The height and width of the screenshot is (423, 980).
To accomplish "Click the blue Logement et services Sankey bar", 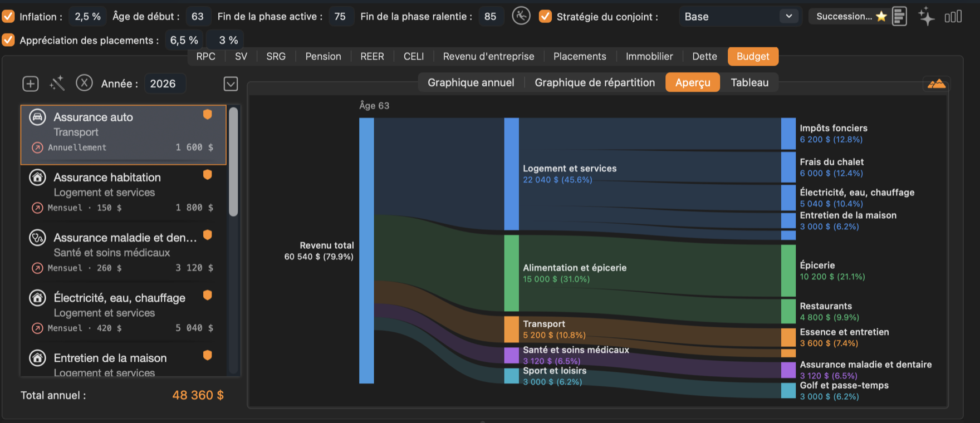I will [x=511, y=174].
